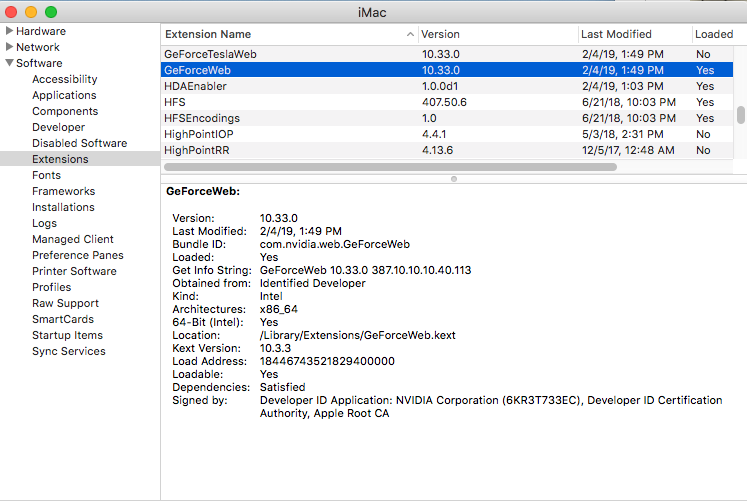Open Profiles in the sidebar
This screenshot has height=501, width=747.
coord(51,287)
